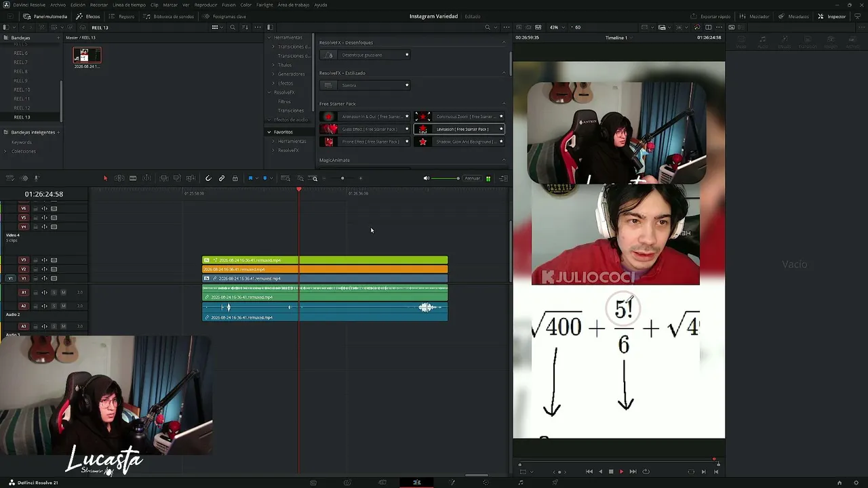
Task: Click the Atenuar audio button
Action: [472, 178]
